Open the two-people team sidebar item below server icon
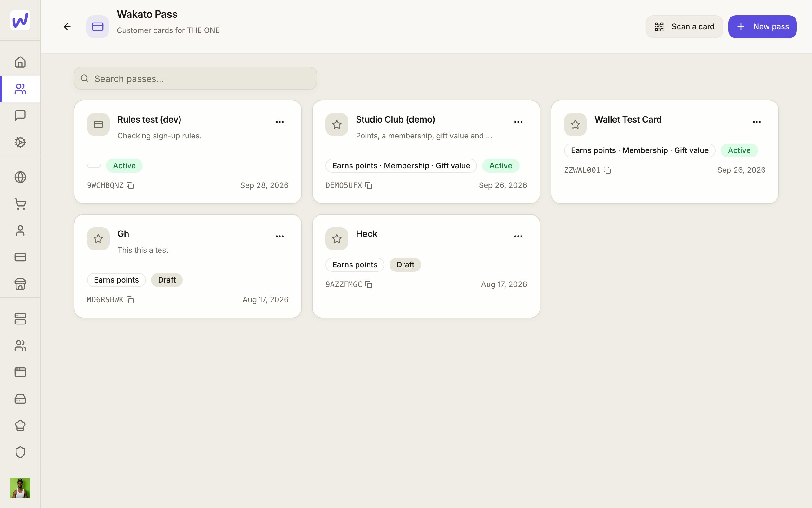Screen dimensions: 812x508 click(x=20, y=345)
